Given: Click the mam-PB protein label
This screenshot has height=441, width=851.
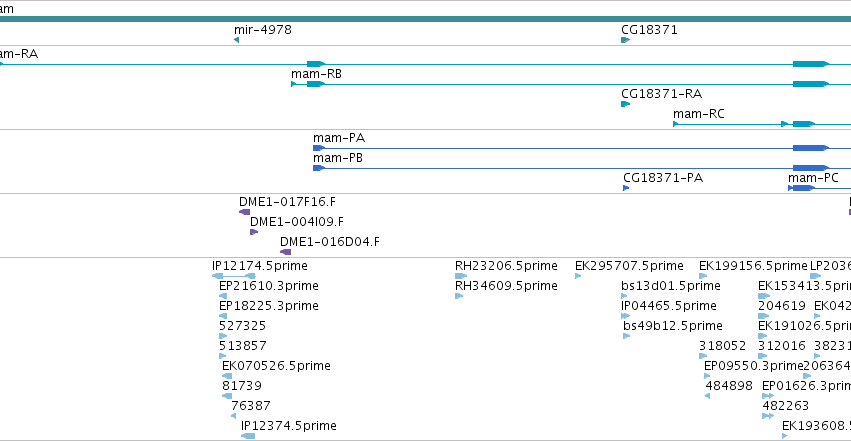Looking at the screenshot, I should pyautogui.click(x=338, y=158).
